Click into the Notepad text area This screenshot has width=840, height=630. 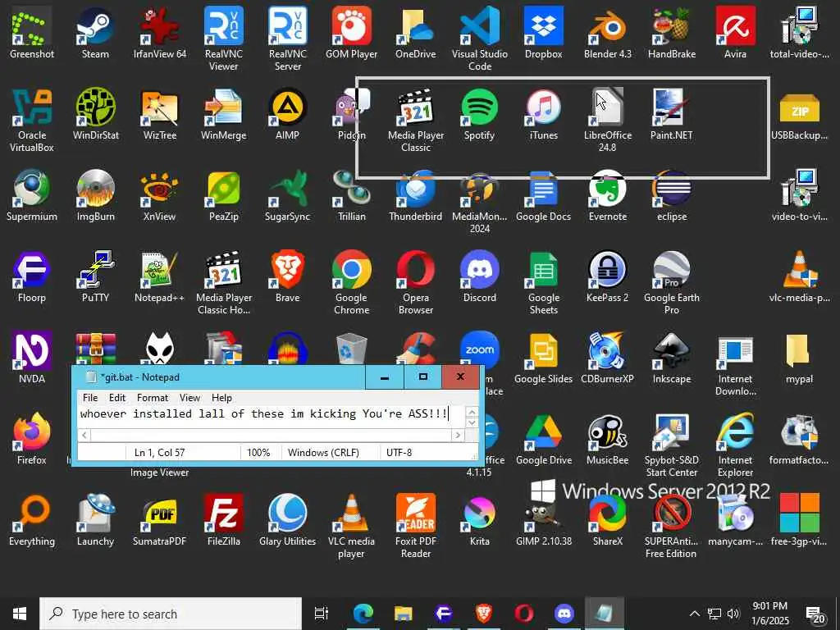point(271,417)
